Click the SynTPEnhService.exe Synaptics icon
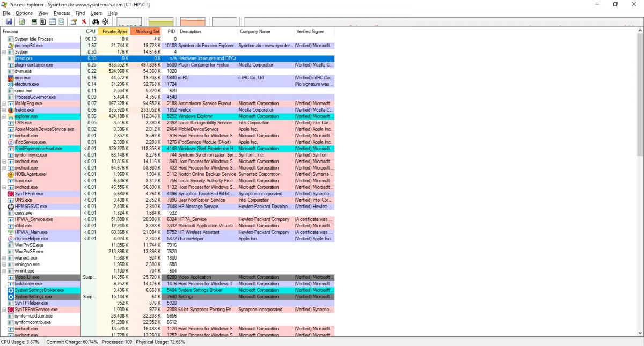Screen dimensions: 644x346 point(11,310)
